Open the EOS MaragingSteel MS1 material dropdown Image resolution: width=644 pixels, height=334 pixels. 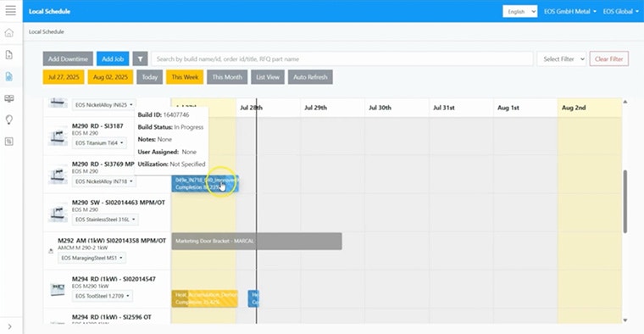click(92, 258)
